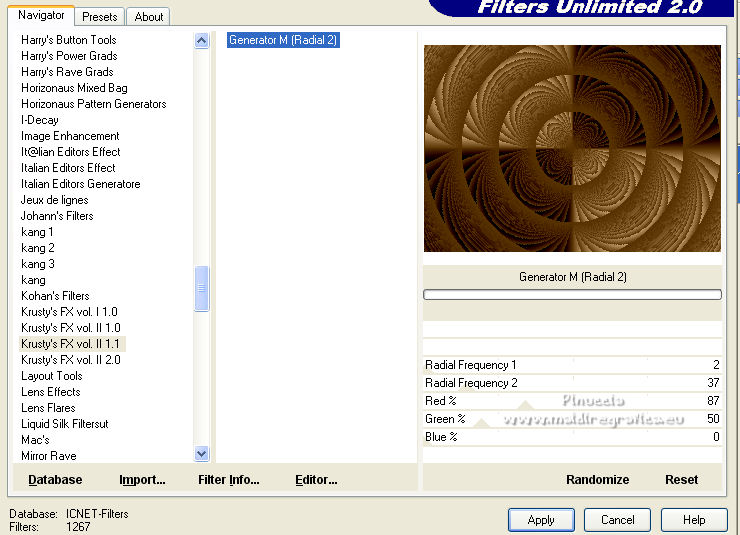The height and width of the screenshot is (535, 740).
Task: Select Harry's Rave Grads category
Action: [67, 72]
